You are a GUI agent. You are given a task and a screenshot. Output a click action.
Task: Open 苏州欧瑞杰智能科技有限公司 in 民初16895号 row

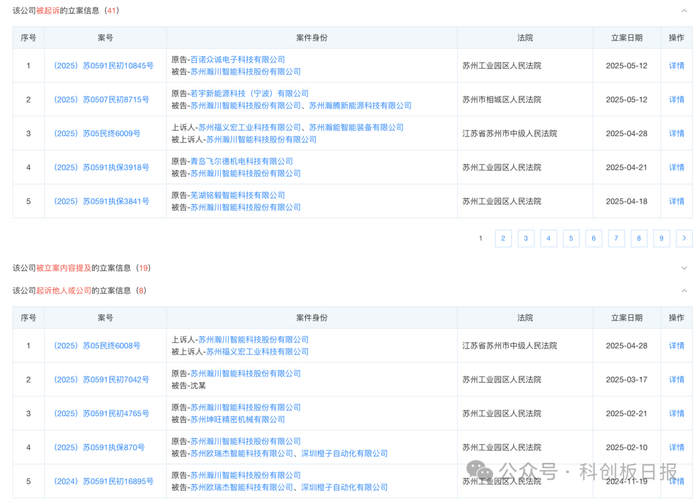coord(242,488)
